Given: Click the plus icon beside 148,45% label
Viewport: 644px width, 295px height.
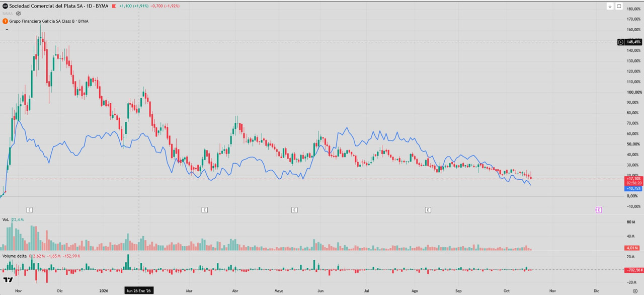Looking at the screenshot, I should 621,42.
